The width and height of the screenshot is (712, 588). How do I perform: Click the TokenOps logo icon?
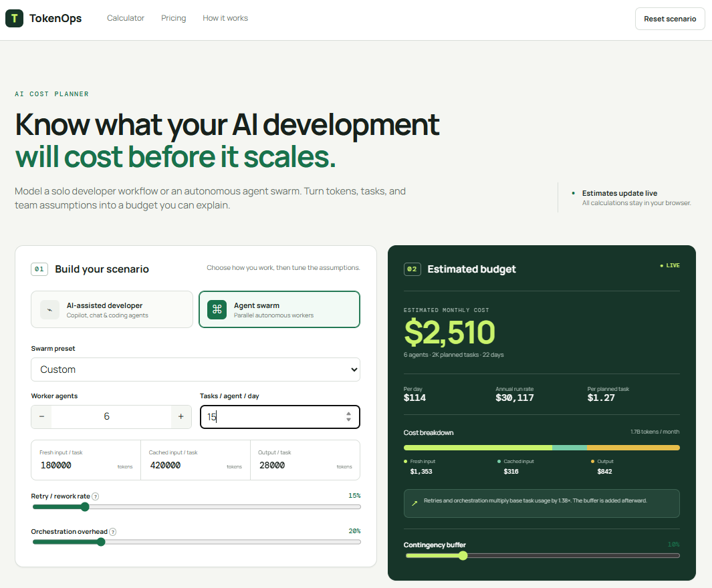pos(15,18)
